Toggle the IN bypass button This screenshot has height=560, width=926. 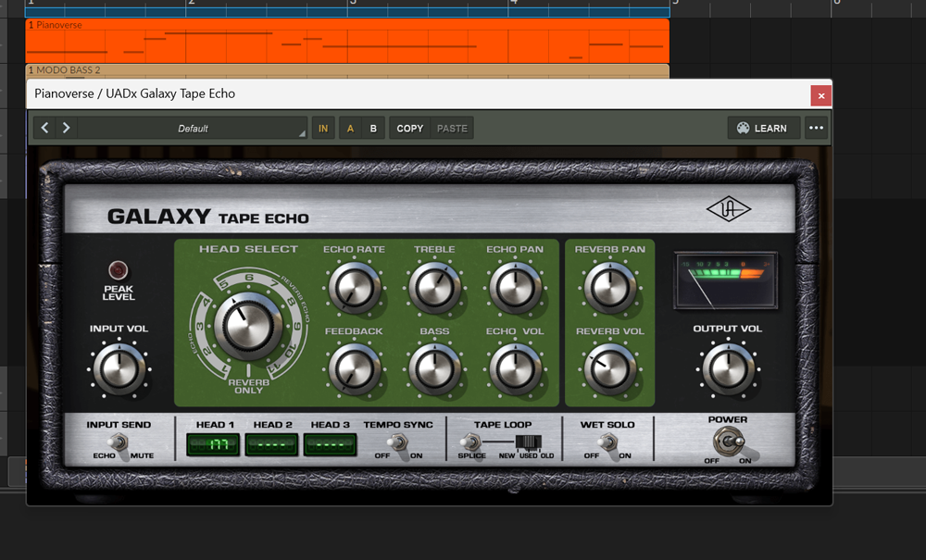pyautogui.click(x=323, y=129)
